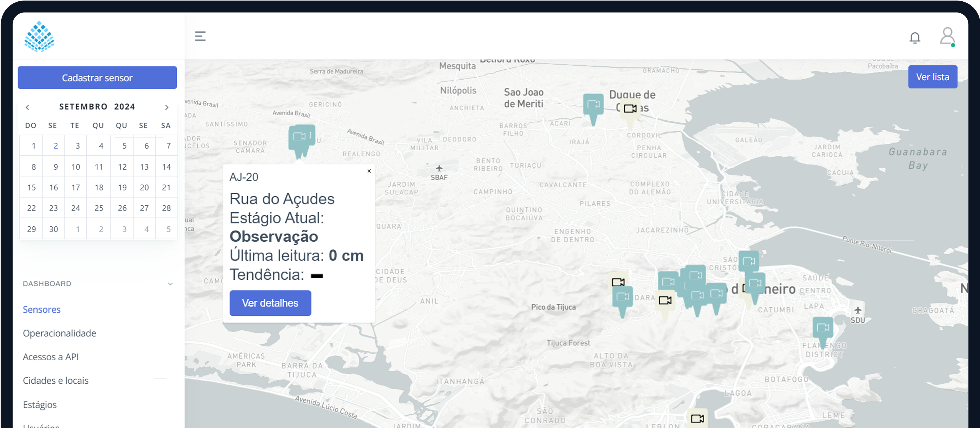This screenshot has height=428, width=980.
Task: Click the SETEMBRO 2024 calendar title
Action: (97, 107)
